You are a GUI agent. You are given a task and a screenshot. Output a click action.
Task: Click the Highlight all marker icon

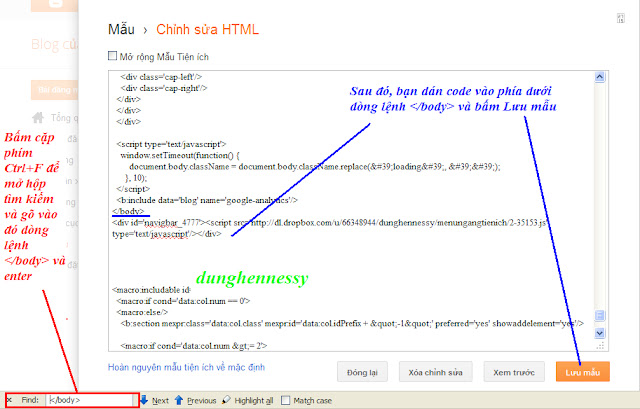point(226,400)
